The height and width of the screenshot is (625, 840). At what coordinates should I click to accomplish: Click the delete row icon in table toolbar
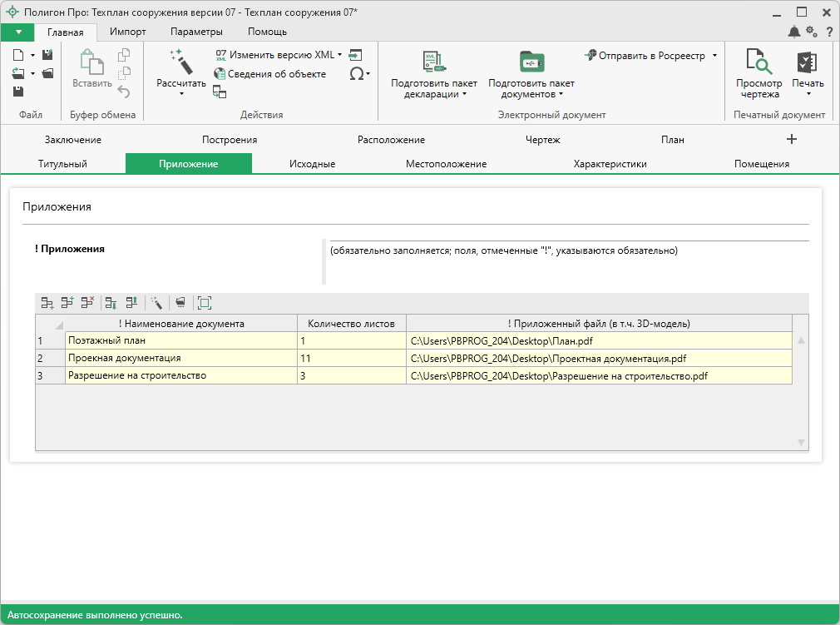click(x=88, y=303)
